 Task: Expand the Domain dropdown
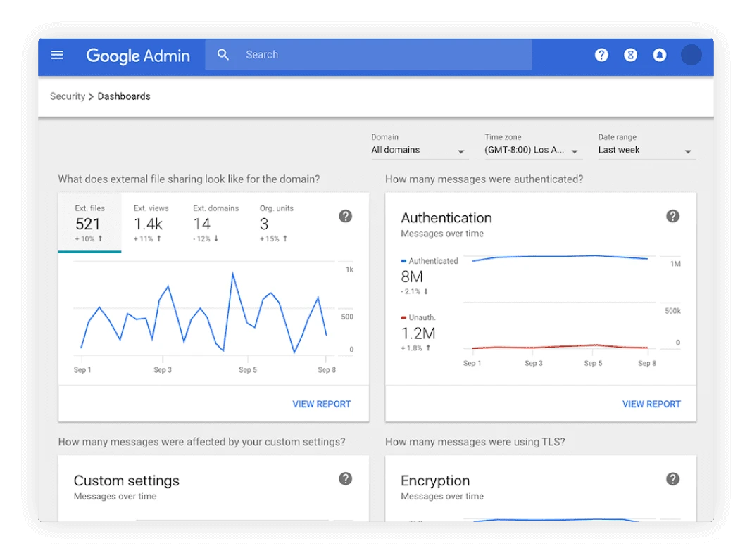[418, 151]
